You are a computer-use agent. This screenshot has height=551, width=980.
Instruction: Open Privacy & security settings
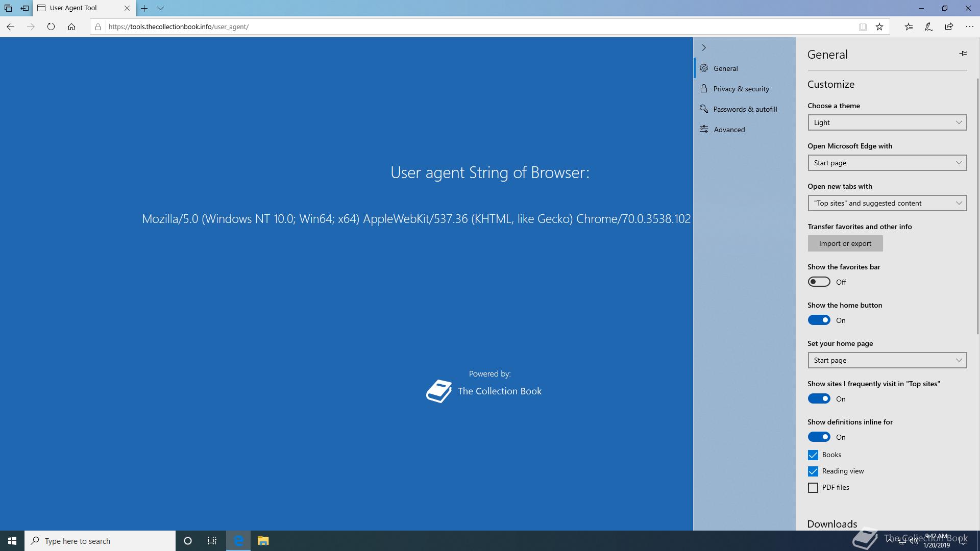click(x=744, y=89)
